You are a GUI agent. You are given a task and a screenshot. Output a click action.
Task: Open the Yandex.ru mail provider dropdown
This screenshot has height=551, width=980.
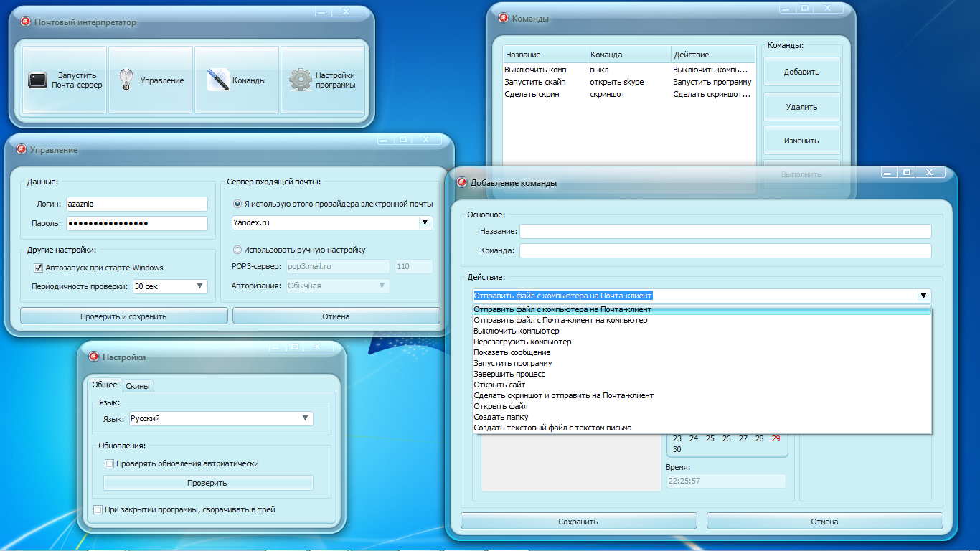click(424, 223)
